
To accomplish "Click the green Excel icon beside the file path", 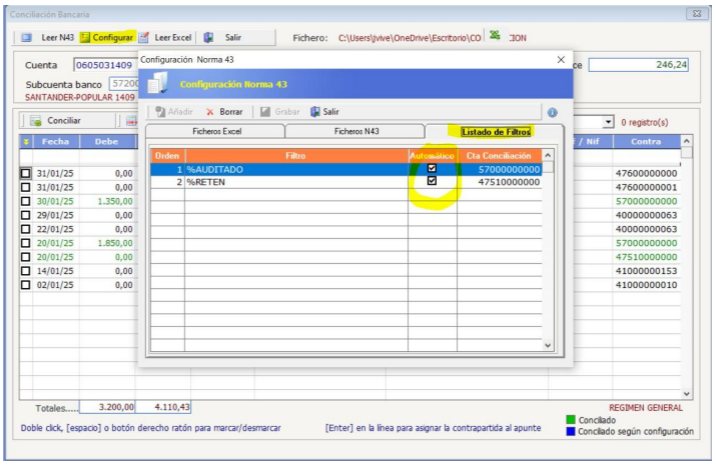I will click(x=494, y=36).
